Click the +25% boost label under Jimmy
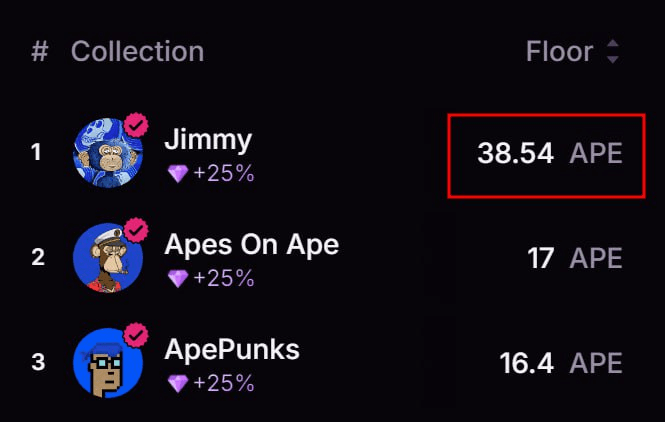This screenshot has height=422, width=665. click(224, 174)
